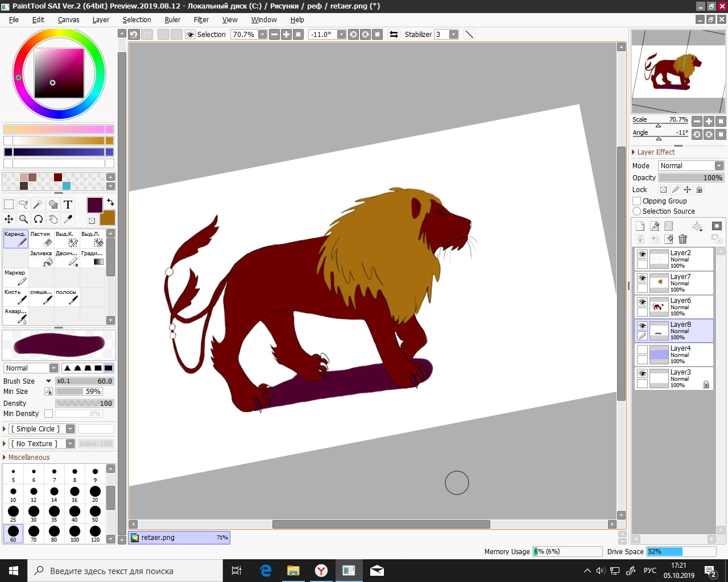
Task: Open the Filter menu
Action: coord(201,20)
